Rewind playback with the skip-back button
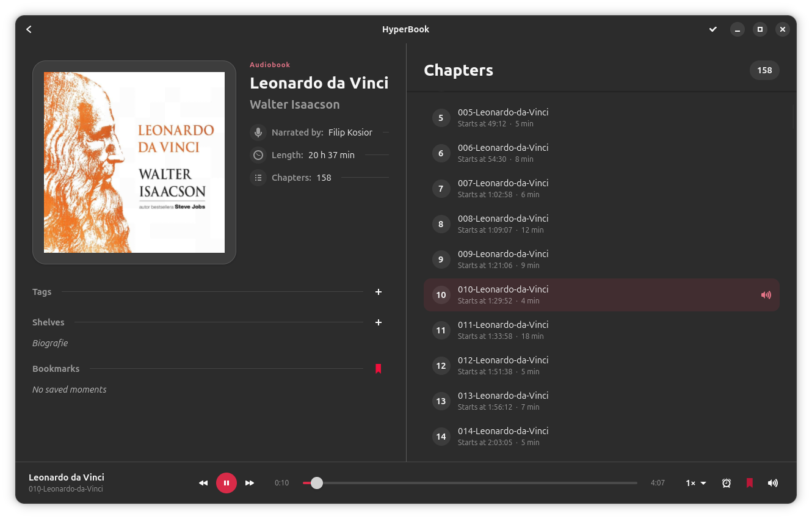This screenshot has width=812, height=519. [203, 483]
